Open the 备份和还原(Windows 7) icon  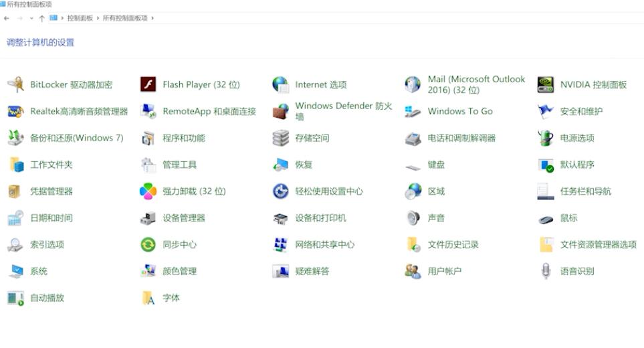[15, 138]
